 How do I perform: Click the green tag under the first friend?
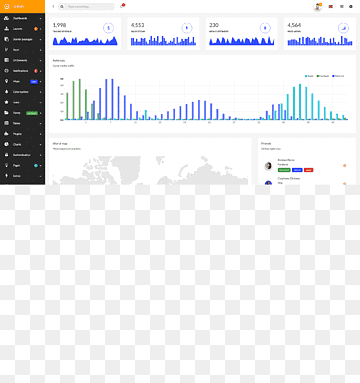pyautogui.click(x=284, y=170)
